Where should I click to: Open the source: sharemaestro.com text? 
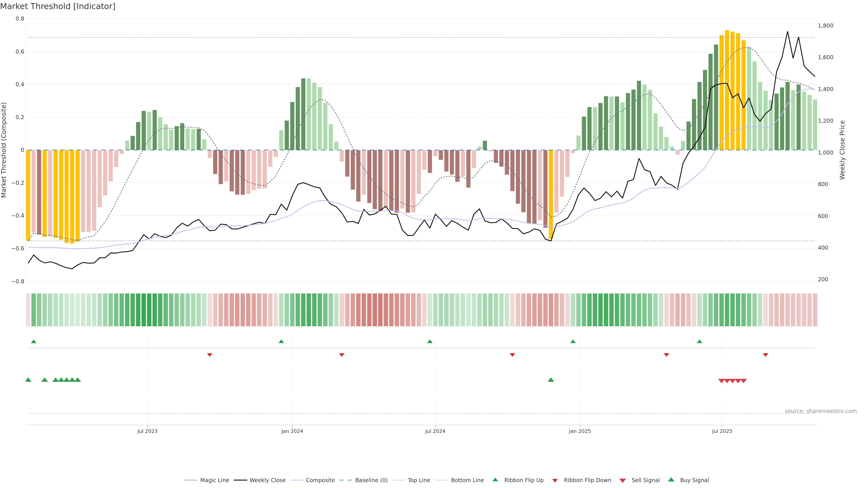click(x=821, y=411)
